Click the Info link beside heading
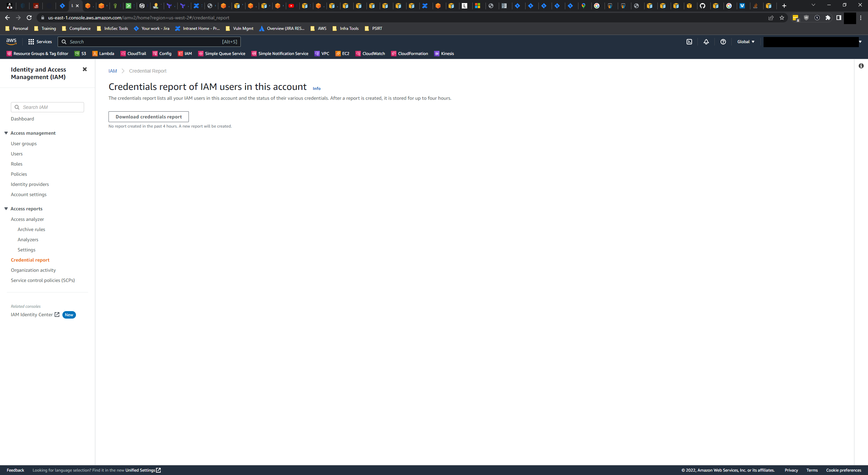 tap(316, 89)
